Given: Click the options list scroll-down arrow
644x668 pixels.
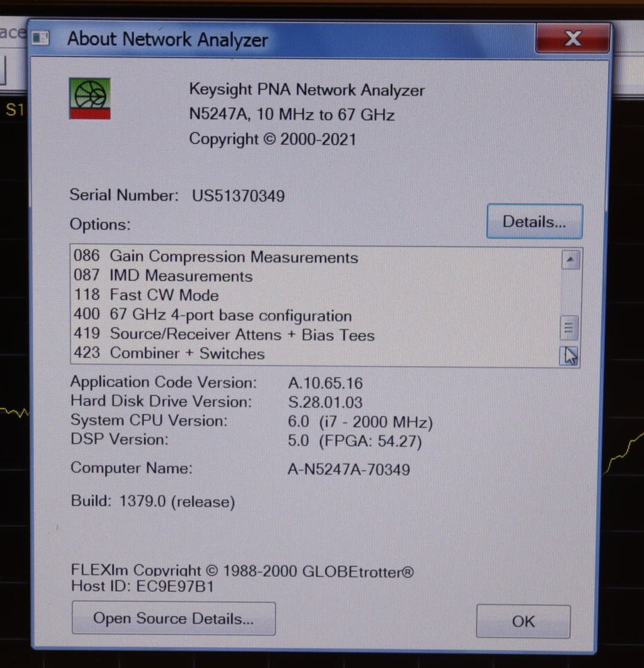Looking at the screenshot, I should 570,354.
